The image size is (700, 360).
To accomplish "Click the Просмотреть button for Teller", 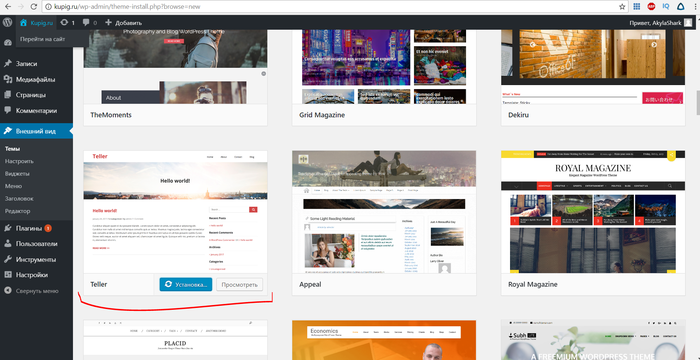I will [x=240, y=285].
